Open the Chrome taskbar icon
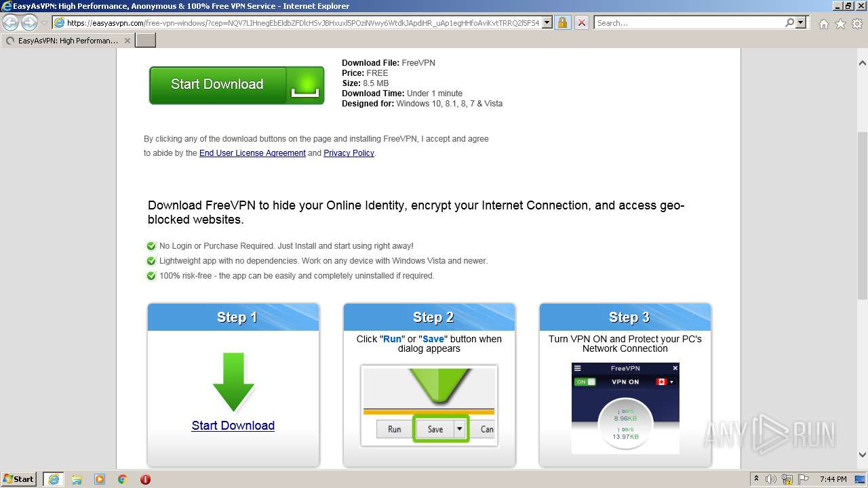The width and height of the screenshot is (868, 488). click(x=123, y=479)
